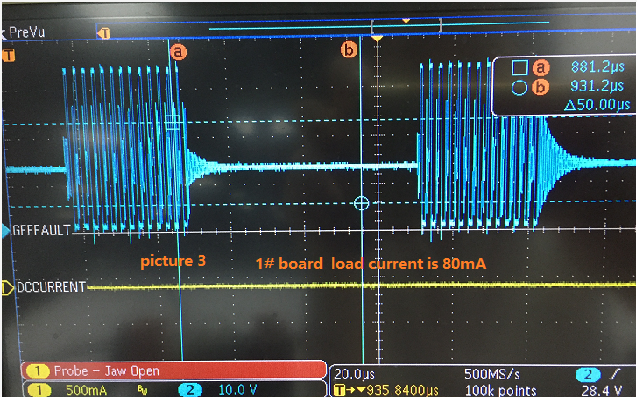Click the circle crosshair on cursor b line
This screenshot has width=637, height=397.
pos(362,203)
